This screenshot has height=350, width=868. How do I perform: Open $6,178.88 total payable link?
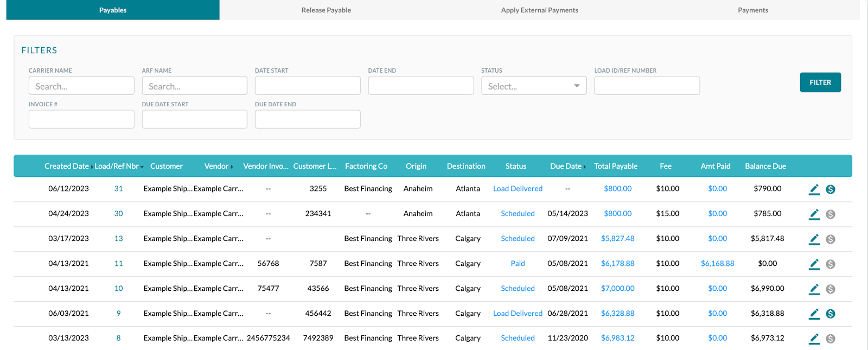[x=617, y=264]
